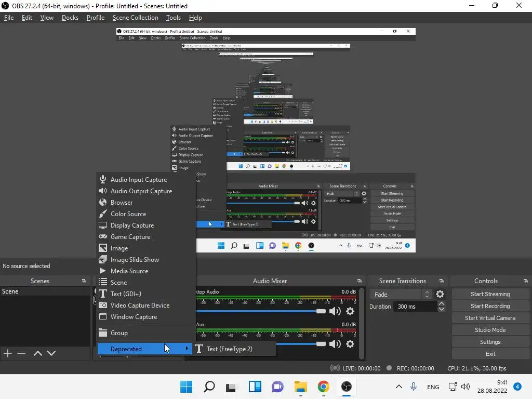The image size is (532, 399).
Task: Open the Tools menu
Action: (x=174, y=18)
